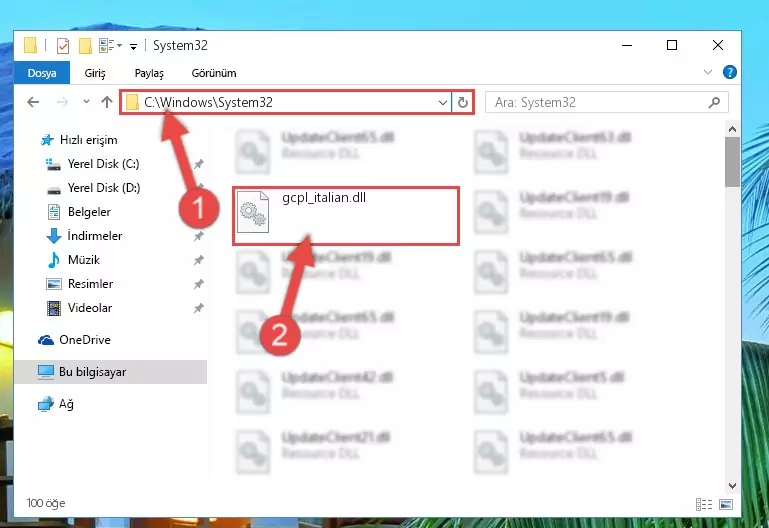Open Müzik in the sidebar
Viewport: 769px width, 528px height.
84,260
